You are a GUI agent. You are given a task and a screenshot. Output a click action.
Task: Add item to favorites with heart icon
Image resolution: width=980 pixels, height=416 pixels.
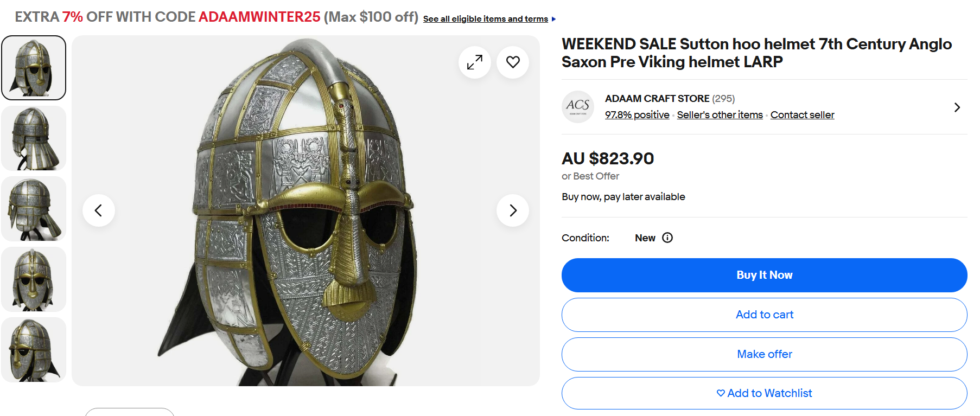pos(513,62)
